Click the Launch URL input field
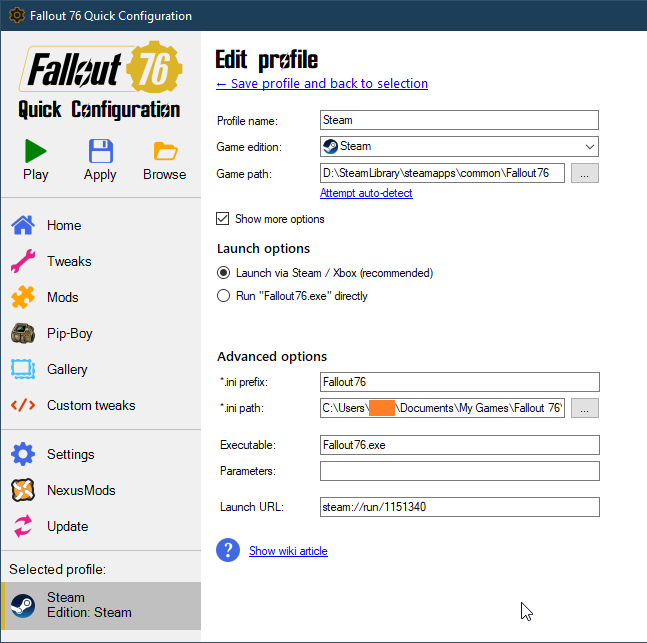Screen dimensions: 647x643 coord(460,507)
